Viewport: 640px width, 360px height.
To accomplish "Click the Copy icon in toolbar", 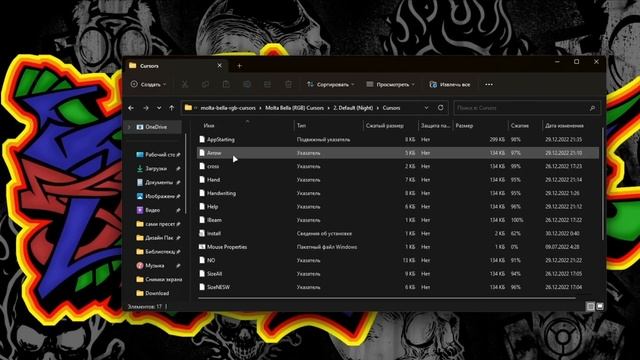I will coord(205,84).
